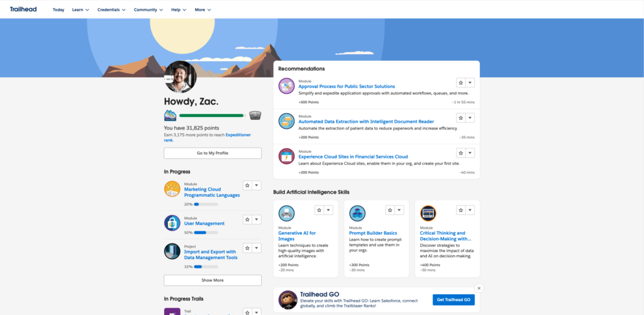Click the 33% project progress bar
The height and width of the screenshot is (315, 644).
[x=206, y=267]
